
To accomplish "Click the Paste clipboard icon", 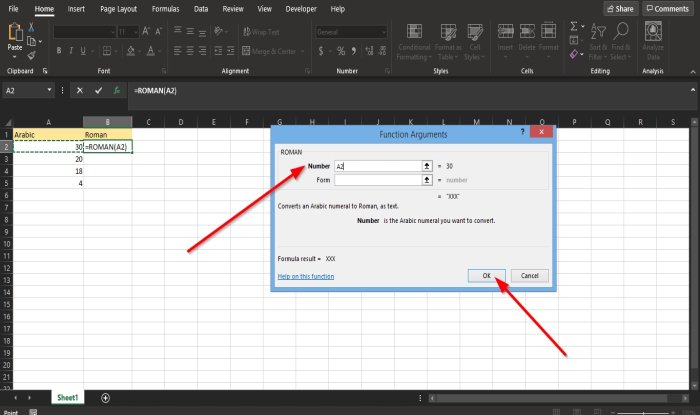I will click(x=15, y=32).
